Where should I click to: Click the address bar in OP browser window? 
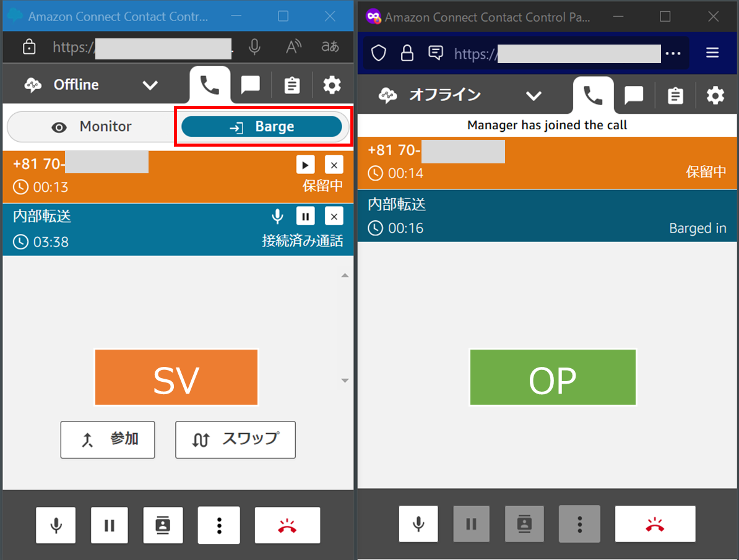click(x=556, y=54)
